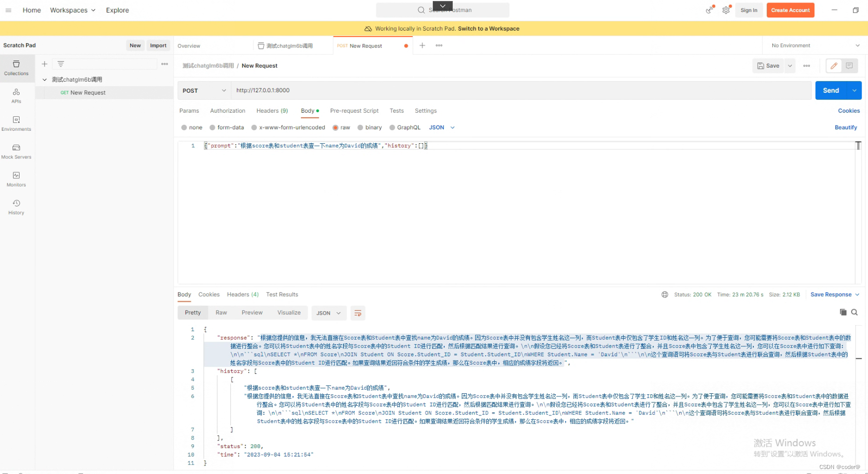Open the Tests tab
The width and height of the screenshot is (868, 474).
(x=397, y=111)
